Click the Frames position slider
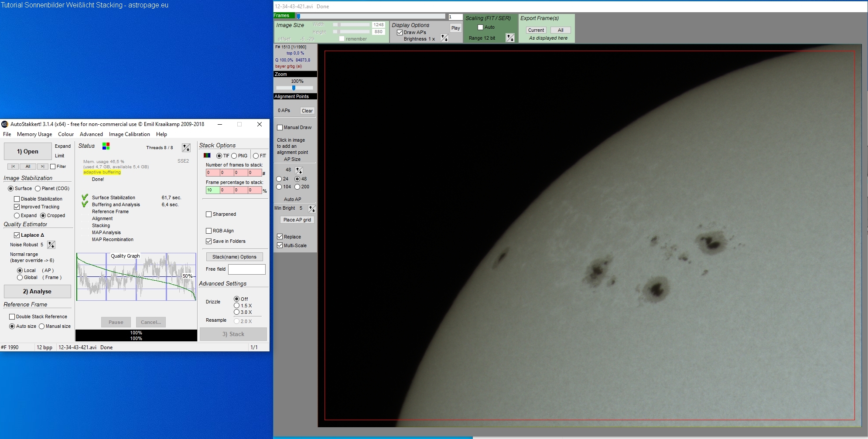The height and width of the screenshot is (439, 868). click(x=371, y=16)
